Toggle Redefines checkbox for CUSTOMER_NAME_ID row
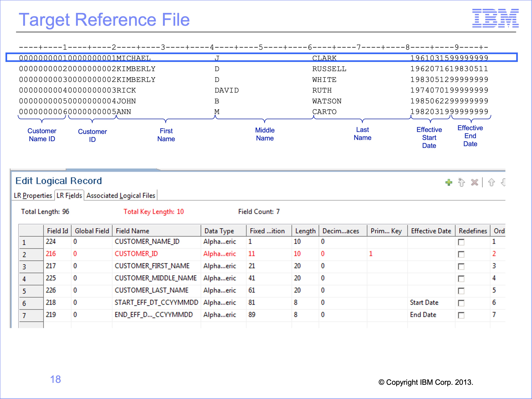The width and height of the screenshot is (532, 399). click(461, 242)
